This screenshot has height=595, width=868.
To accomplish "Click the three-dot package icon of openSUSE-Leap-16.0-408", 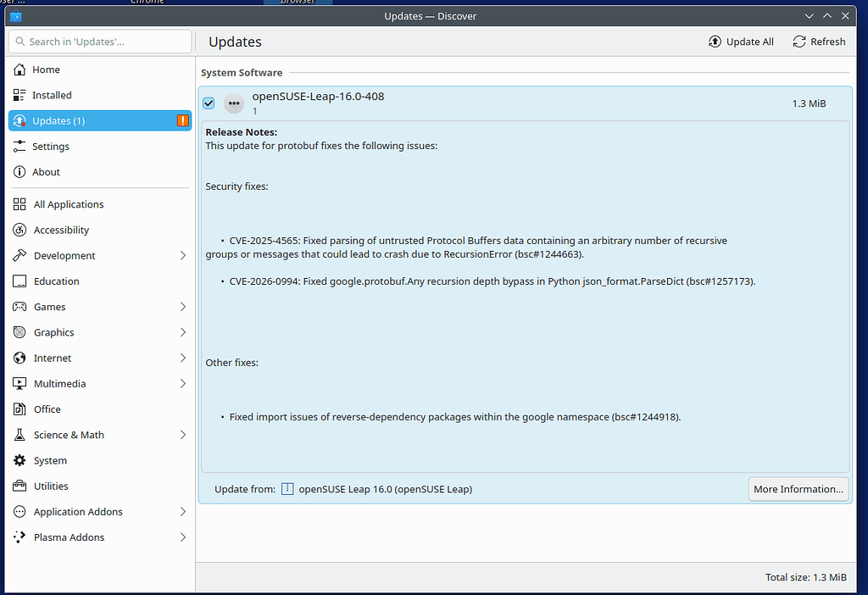I will [x=234, y=103].
